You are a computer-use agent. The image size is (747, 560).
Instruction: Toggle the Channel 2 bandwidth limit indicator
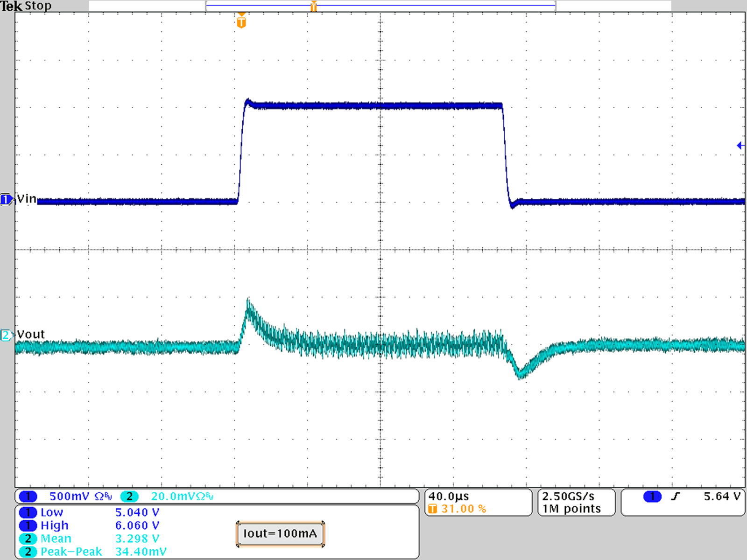pyautogui.click(x=202, y=496)
